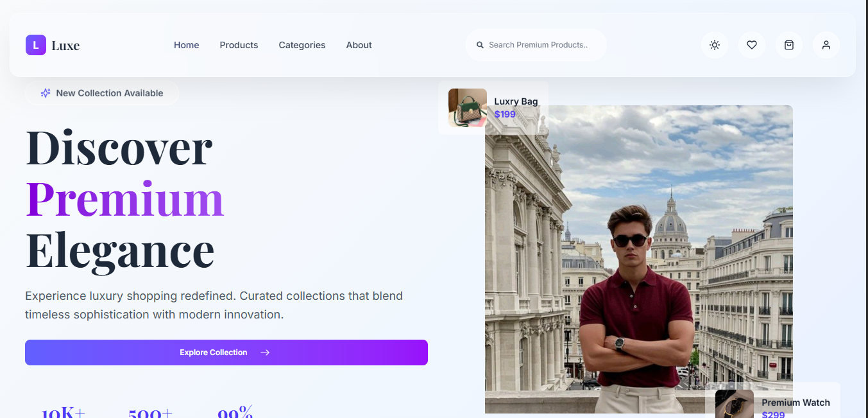868x418 pixels.
Task: Click the Luxe brand name
Action: click(x=65, y=46)
